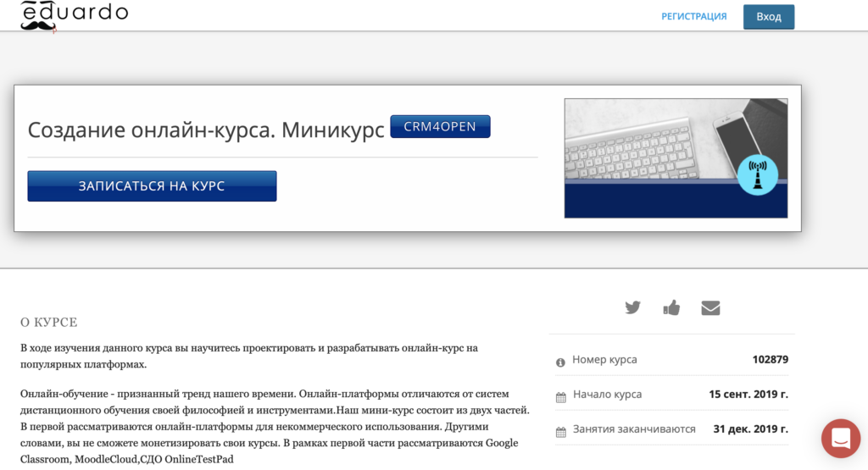Click the info icon beside Номер курса
The height and width of the screenshot is (470, 868).
(560, 362)
